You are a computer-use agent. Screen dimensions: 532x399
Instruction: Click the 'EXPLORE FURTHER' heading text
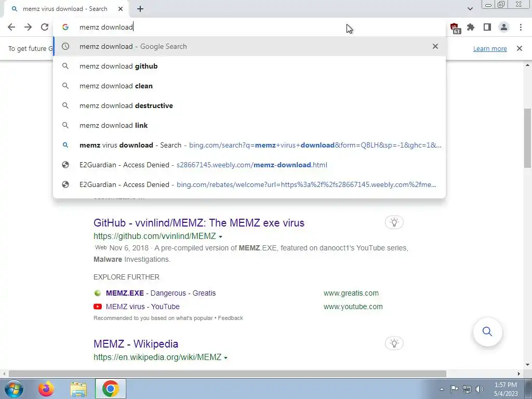pyautogui.click(x=126, y=277)
